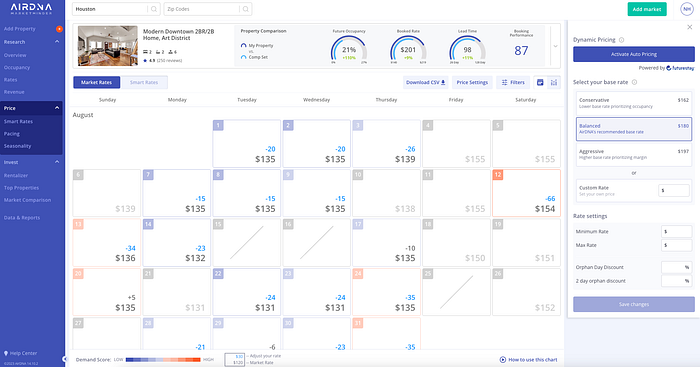This screenshot has width=700, height=367.
Task: Click Save changes button
Action: pos(634,304)
